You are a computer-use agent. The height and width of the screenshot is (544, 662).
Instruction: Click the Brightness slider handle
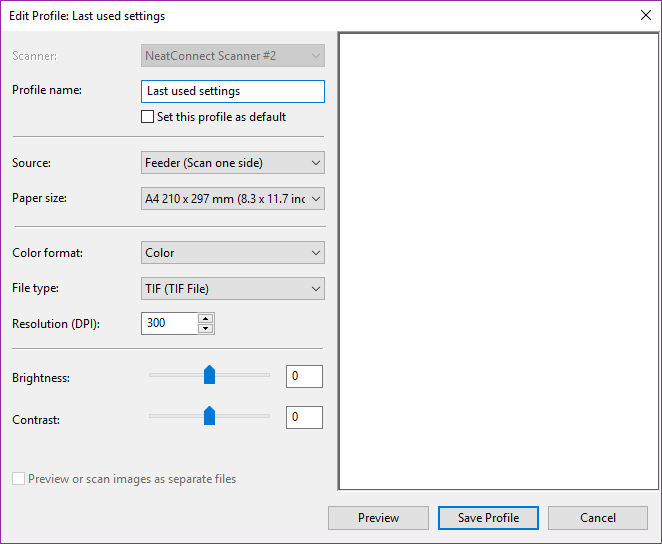(209, 375)
